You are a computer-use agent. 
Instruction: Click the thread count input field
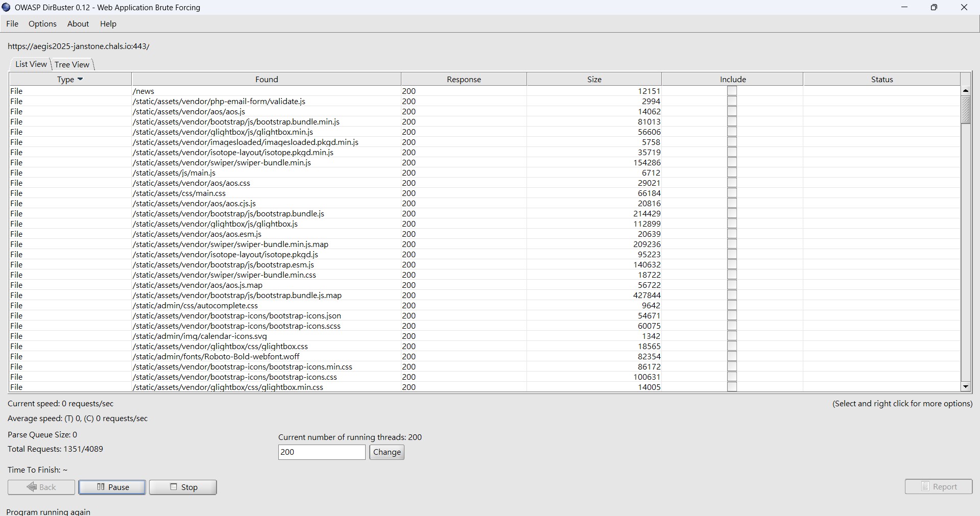[321, 452]
